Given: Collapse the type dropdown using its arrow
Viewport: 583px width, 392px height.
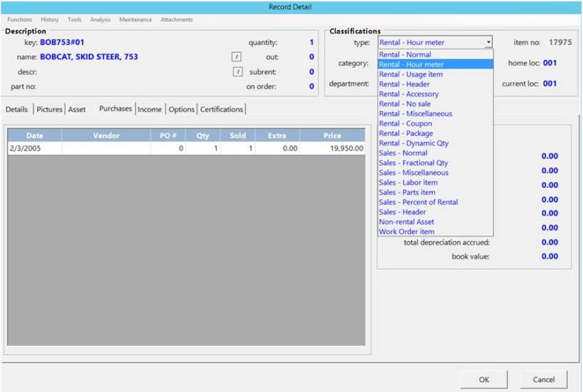Looking at the screenshot, I should pos(488,43).
